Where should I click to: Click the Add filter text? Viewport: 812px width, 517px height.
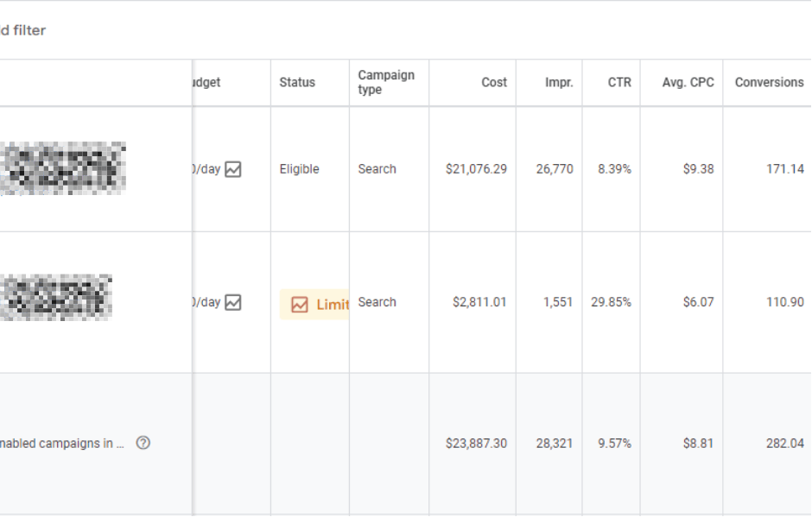tap(22, 30)
